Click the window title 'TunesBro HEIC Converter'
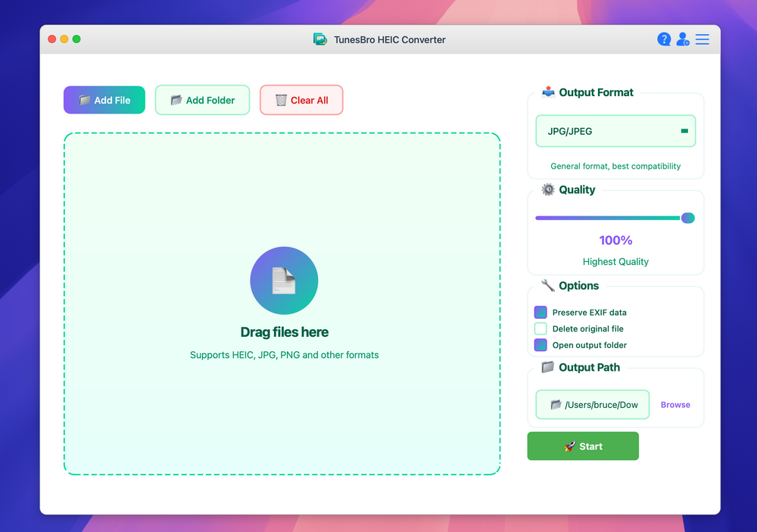This screenshot has height=532, width=757. pyautogui.click(x=390, y=39)
